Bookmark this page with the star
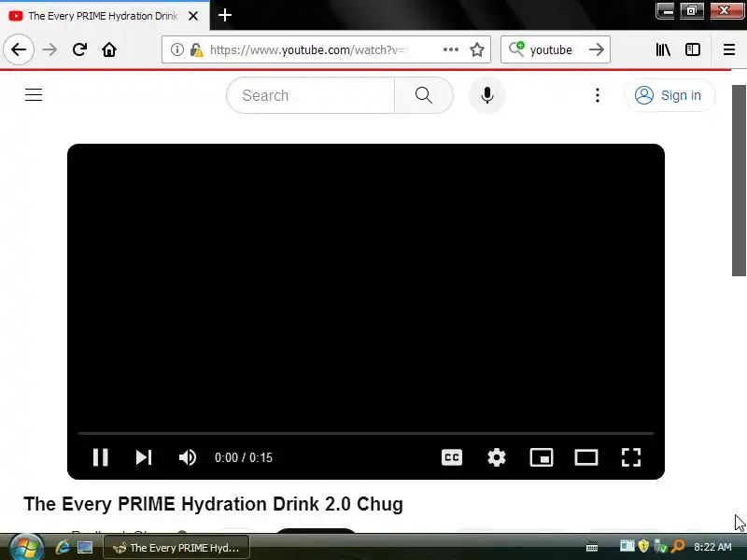Screen dimensions: 747x560 tap(477, 49)
